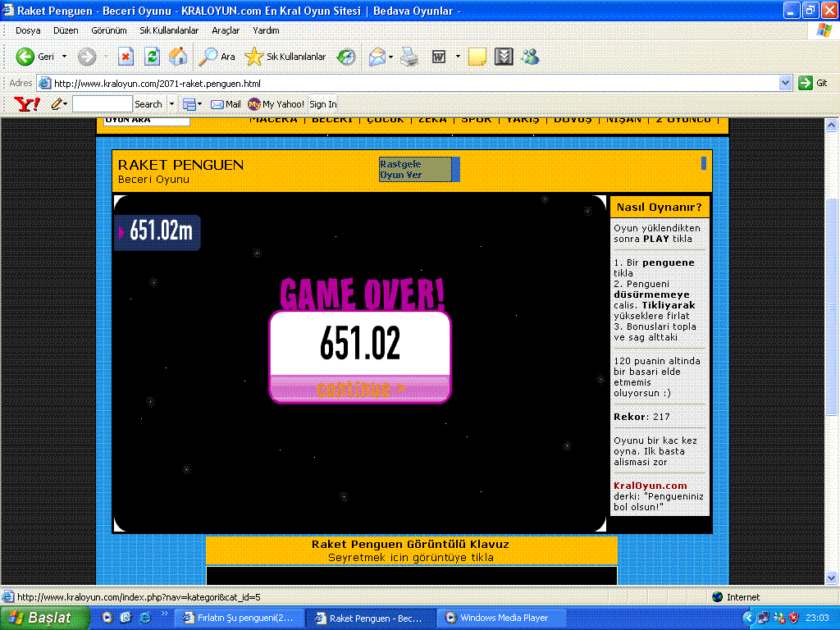Click the grey double-chevron toolbar icon
Viewport: 840px width, 630px height.
coord(504,57)
